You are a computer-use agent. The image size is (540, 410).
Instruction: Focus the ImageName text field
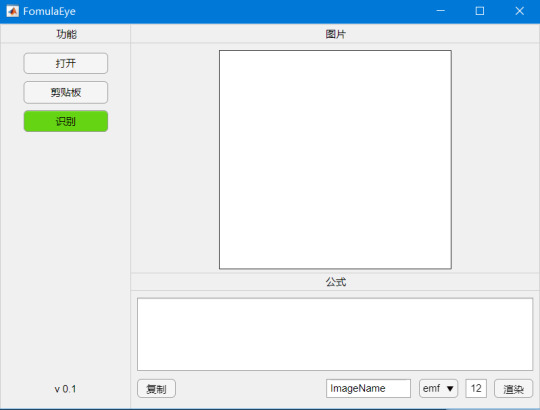(368, 389)
